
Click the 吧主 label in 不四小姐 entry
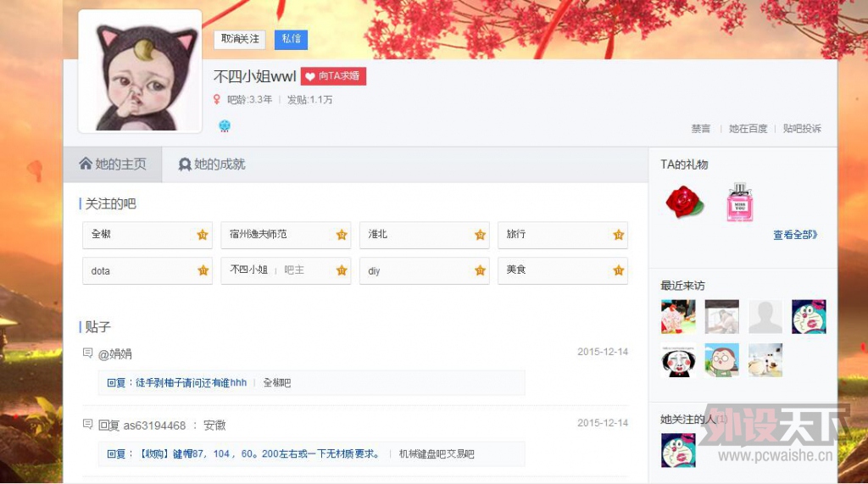[294, 270]
